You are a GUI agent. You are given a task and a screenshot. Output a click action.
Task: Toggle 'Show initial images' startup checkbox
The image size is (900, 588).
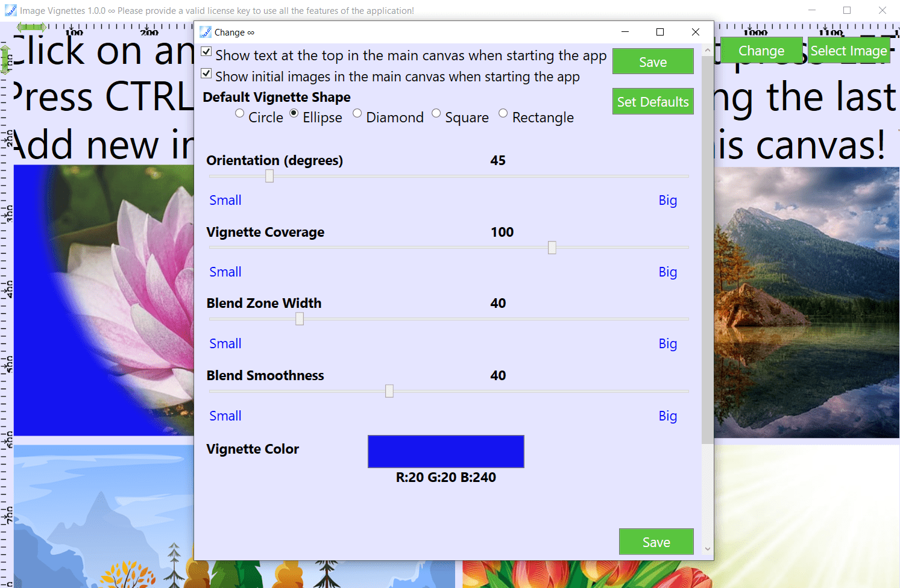(x=206, y=73)
